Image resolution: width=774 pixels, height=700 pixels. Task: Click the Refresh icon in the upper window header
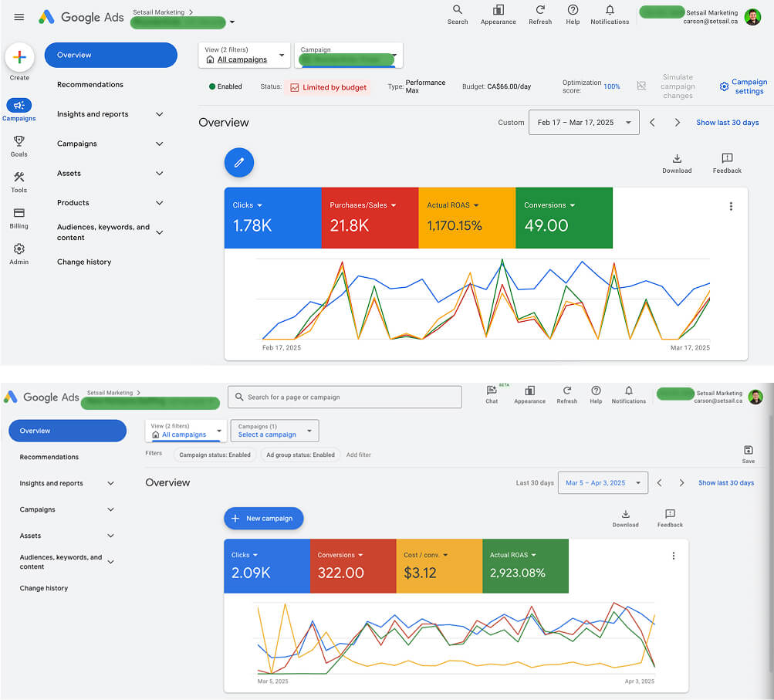click(x=540, y=10)
